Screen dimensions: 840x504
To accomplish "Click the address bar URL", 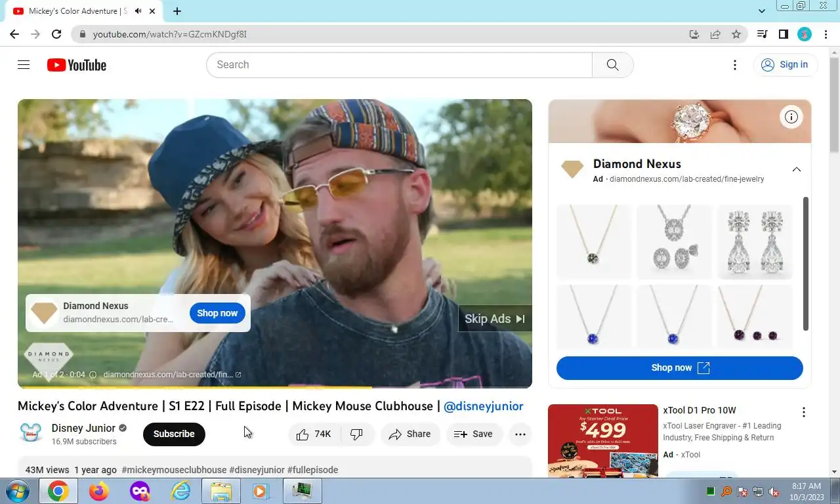I will 169,34.
